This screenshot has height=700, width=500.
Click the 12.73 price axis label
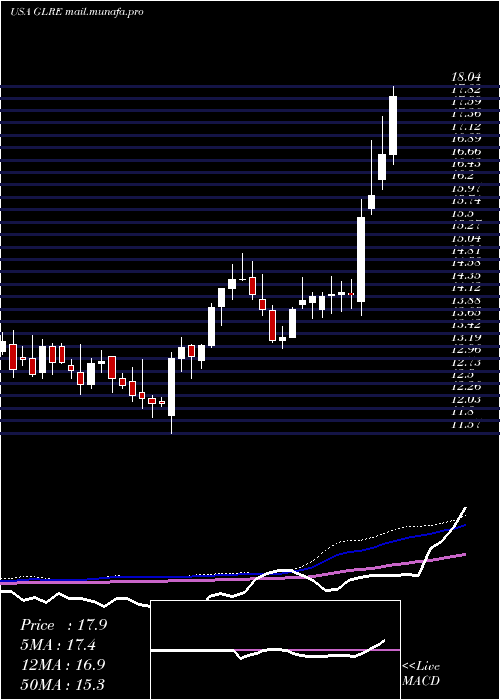(x=466, y=362)
